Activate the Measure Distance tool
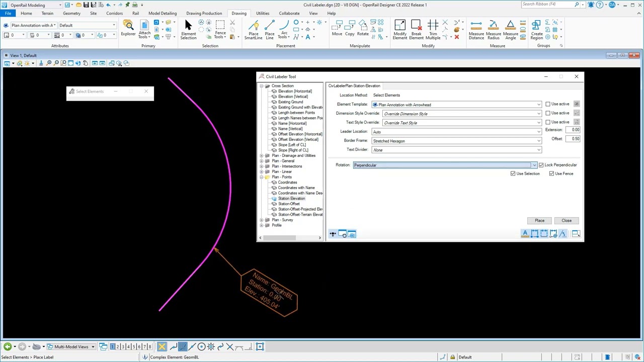 [x=476, y=30]
